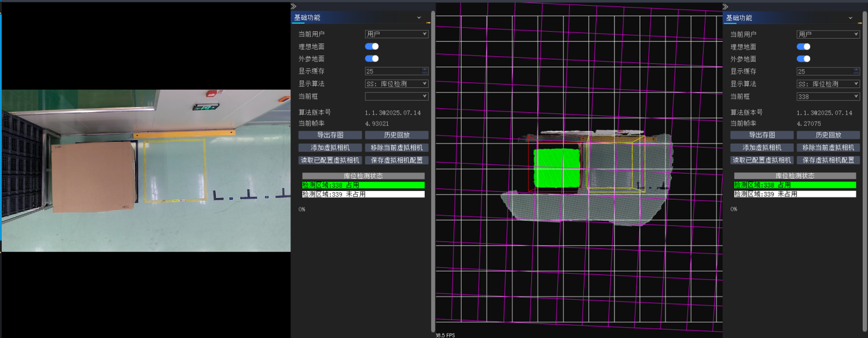Click 导出存图 button in the camera-side panel

(330, 135)
